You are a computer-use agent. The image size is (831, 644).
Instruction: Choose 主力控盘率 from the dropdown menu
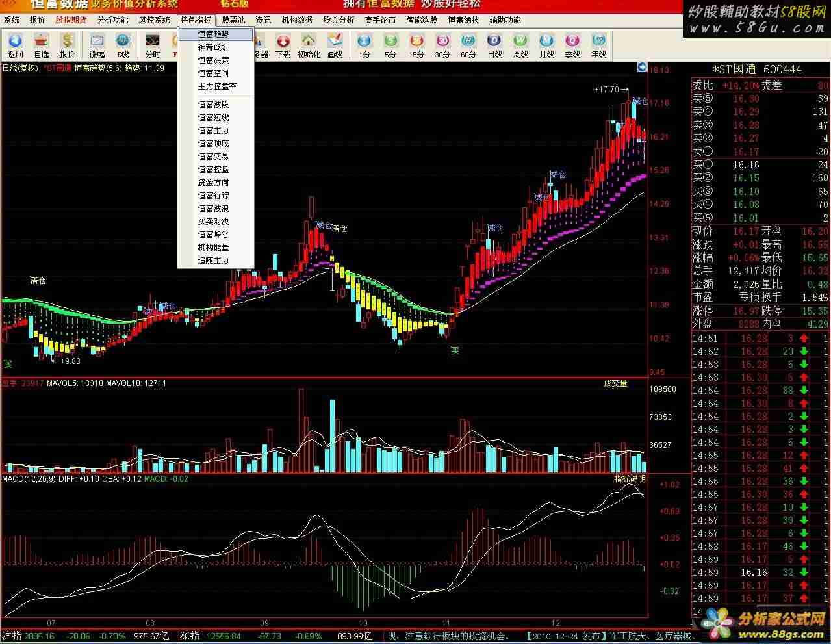tap(216, 86)
